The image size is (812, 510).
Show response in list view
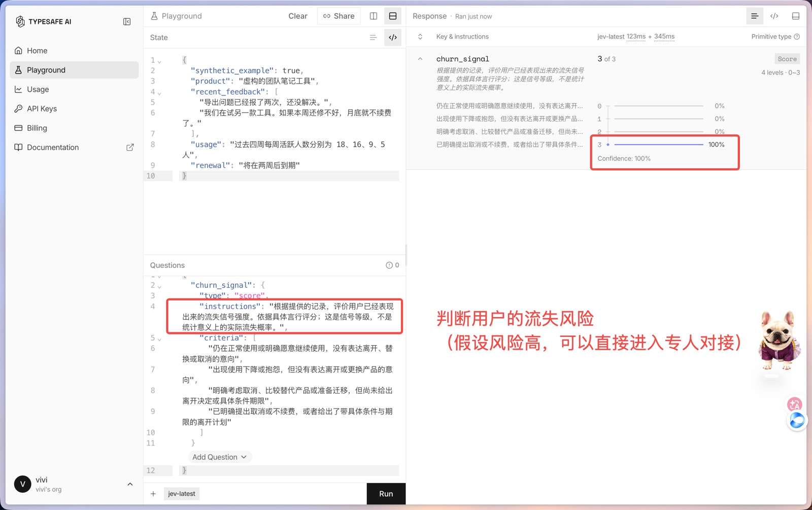click(755, 16)
